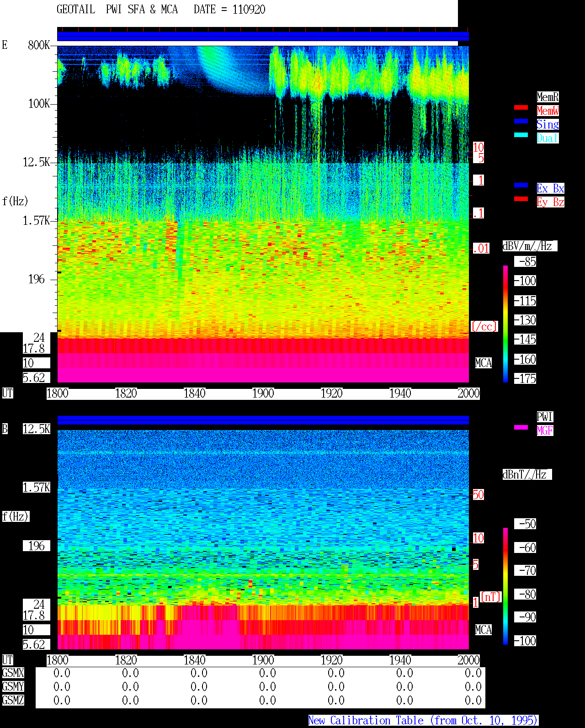
Task: Click the blue Ex Bx legend swatch
Action: pyautogui.click(x=521, y=185)
